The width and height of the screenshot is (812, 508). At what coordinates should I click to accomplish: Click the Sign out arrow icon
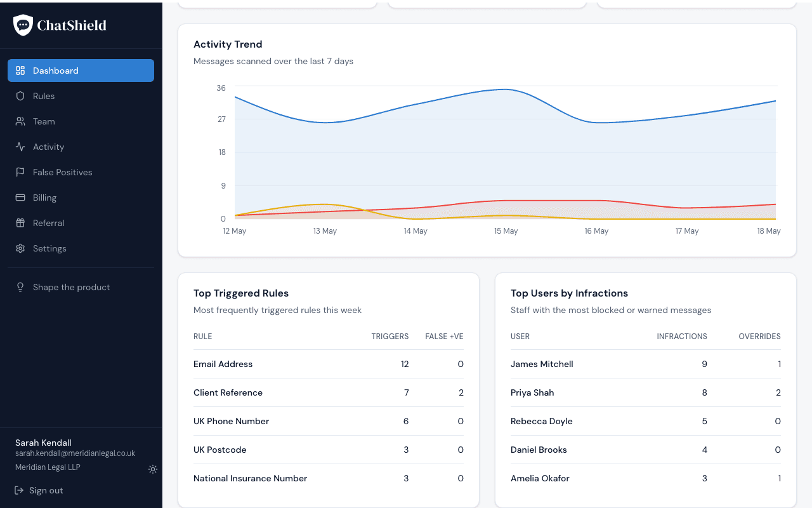(19, 490)
